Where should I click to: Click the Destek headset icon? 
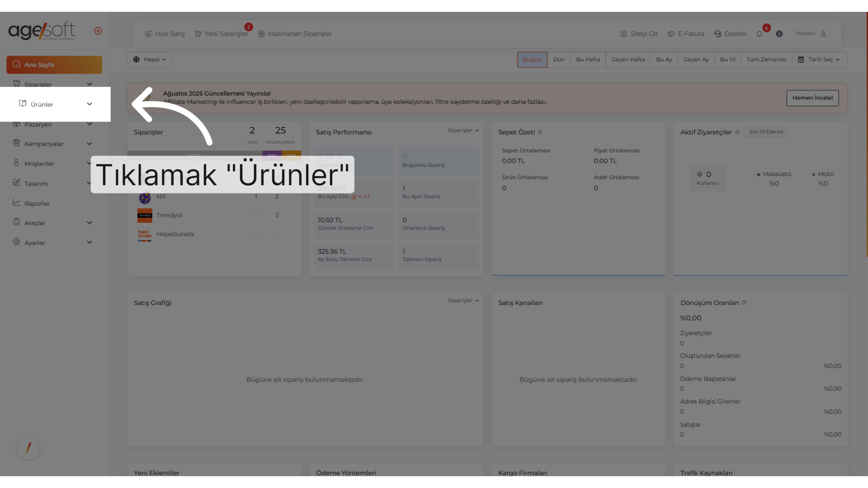click(x=717, y=34)
